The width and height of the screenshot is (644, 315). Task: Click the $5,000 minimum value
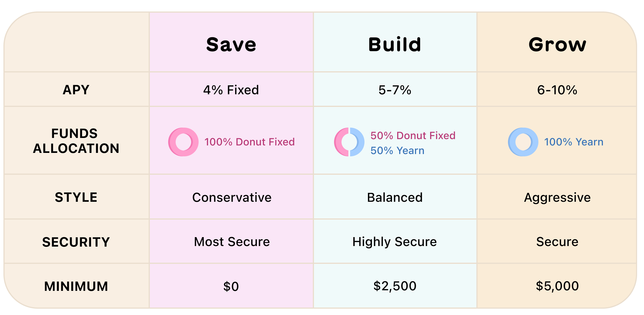[x=557, y=286]
